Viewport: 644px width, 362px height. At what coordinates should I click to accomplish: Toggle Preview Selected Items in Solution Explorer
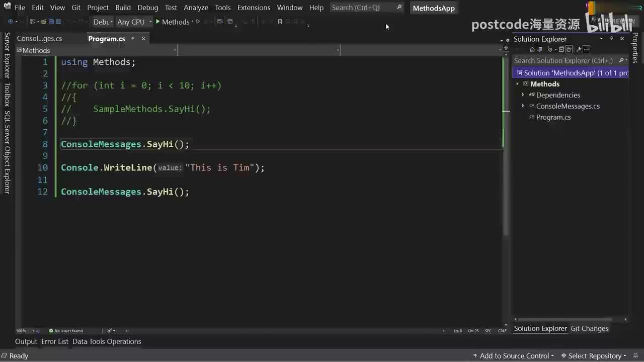click(586, 49)
